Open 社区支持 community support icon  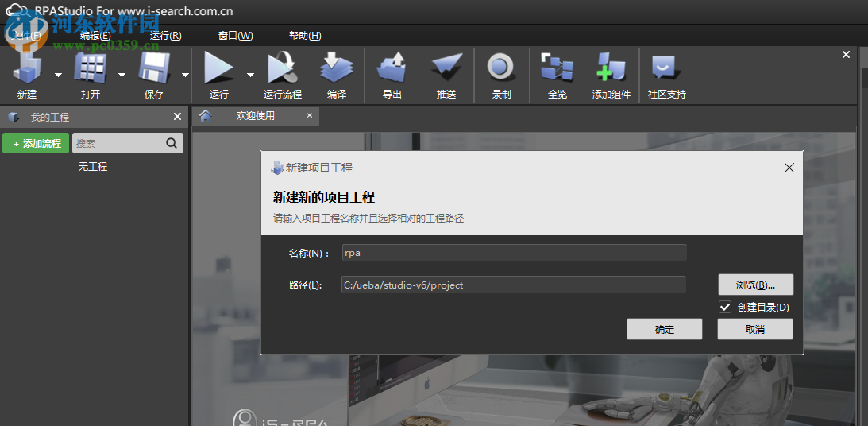(666, 68)
